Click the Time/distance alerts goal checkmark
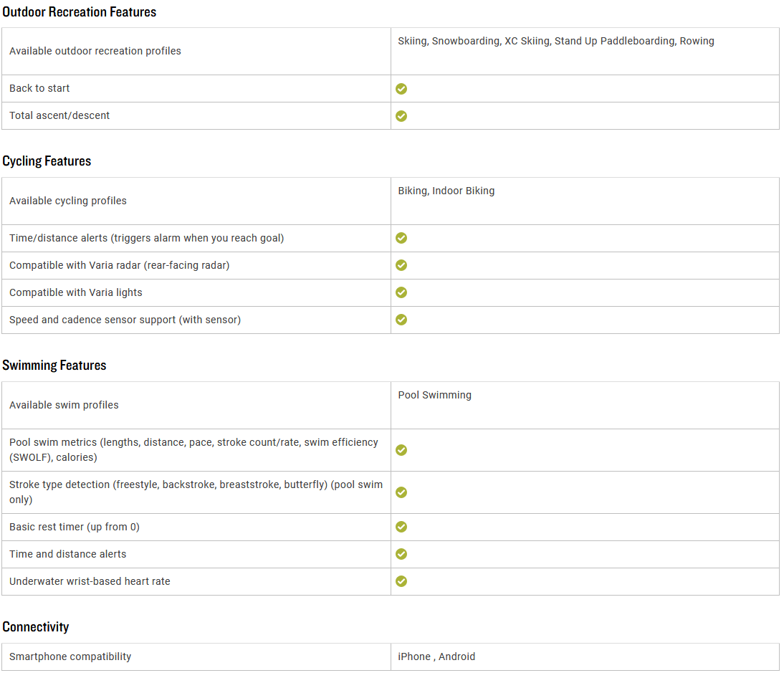The height and width of the screenshot is (678, 784). coord(401,238)
